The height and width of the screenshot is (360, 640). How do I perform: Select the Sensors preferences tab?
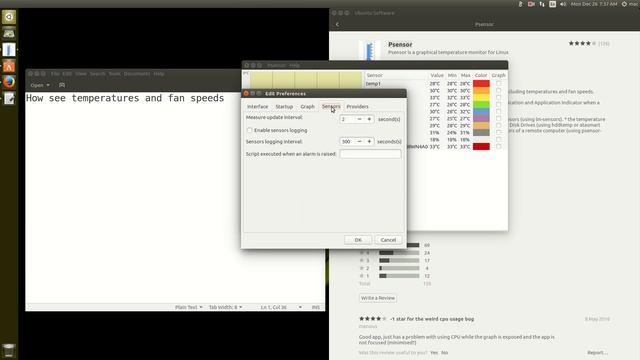pos(331,107)
